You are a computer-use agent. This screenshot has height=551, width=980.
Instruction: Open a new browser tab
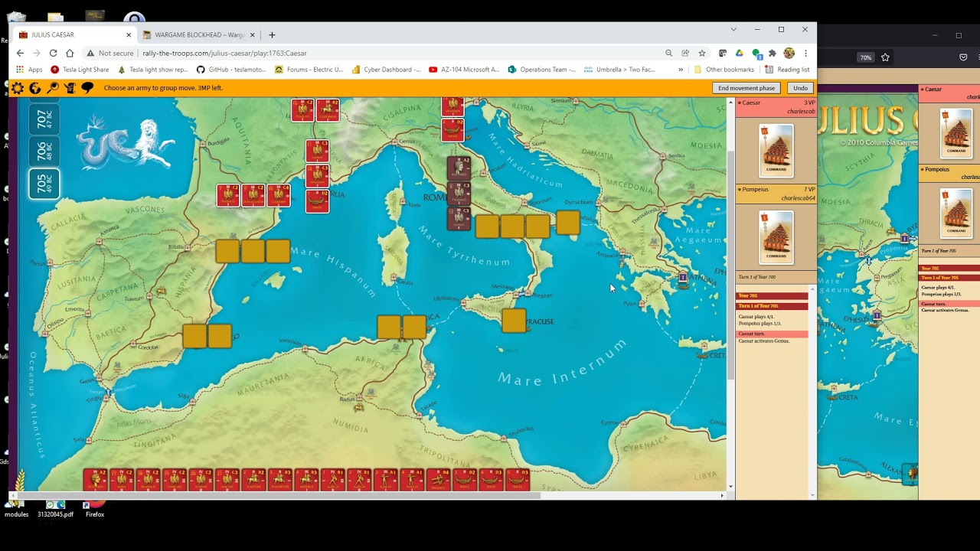pos(272,34)
